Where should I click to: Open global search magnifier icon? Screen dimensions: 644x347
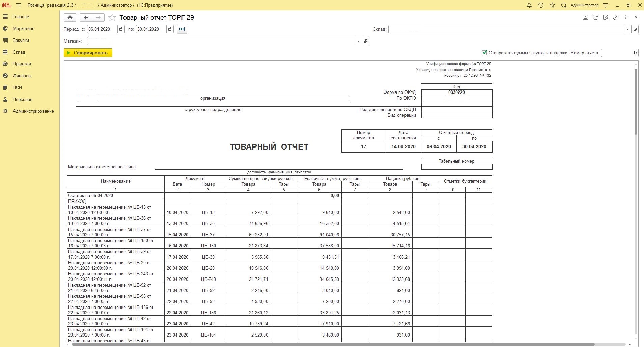(564, 5)
